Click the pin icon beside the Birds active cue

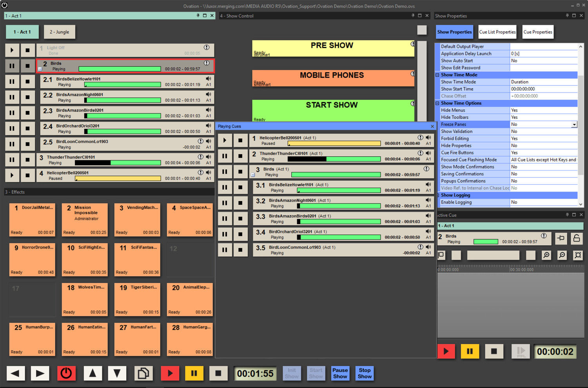561,238
